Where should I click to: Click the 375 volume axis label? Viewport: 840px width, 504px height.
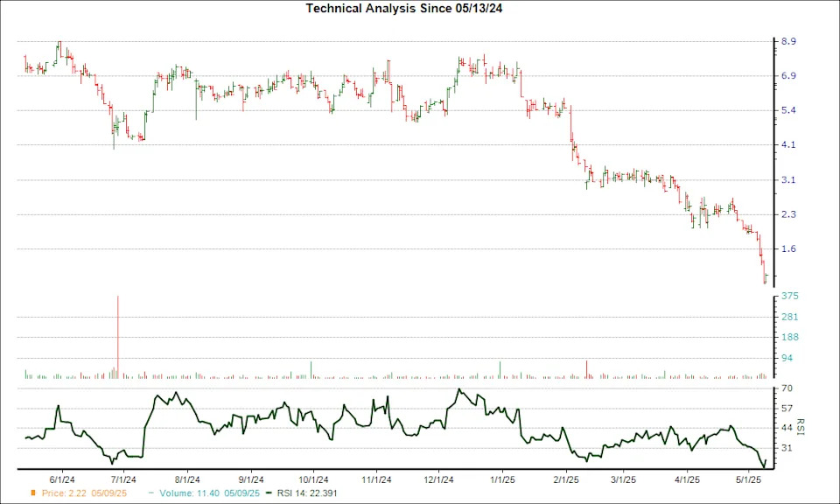point(790,296)
